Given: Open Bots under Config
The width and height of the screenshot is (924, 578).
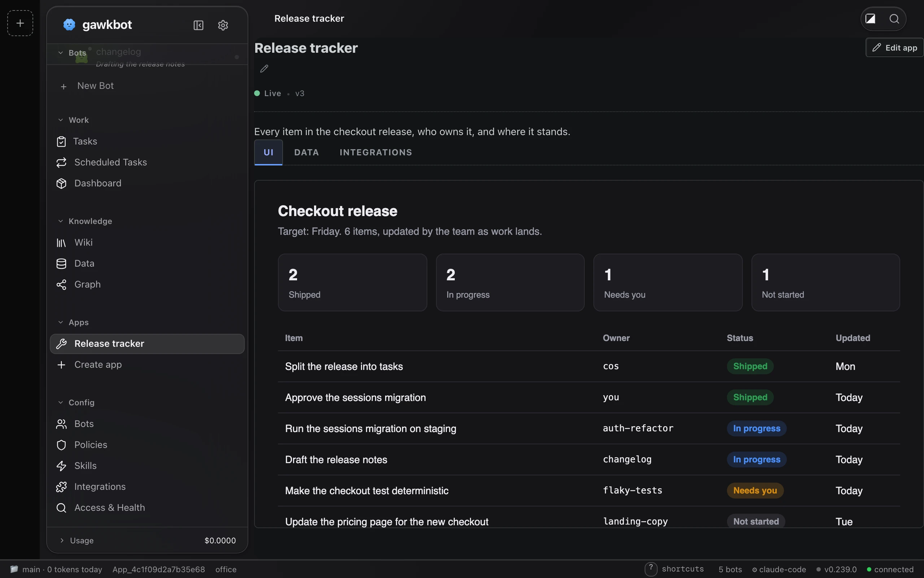Looking at the screenshot, I should click(147, 424).
